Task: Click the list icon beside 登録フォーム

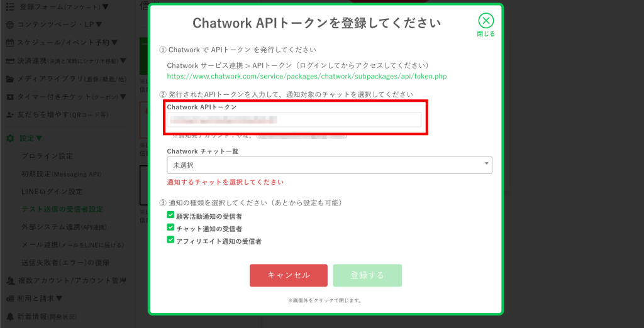Action: pyautogui.click(x=11, y=7)
